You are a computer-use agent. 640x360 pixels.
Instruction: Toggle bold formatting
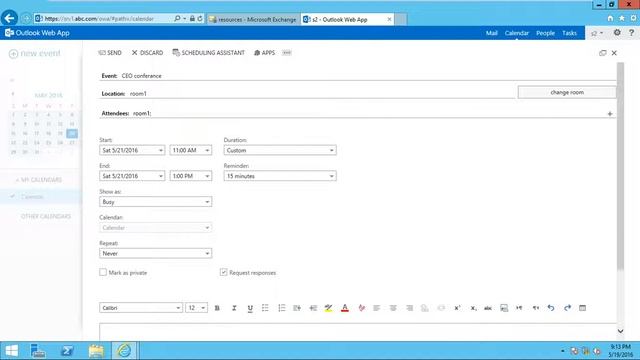pos(217,308)
